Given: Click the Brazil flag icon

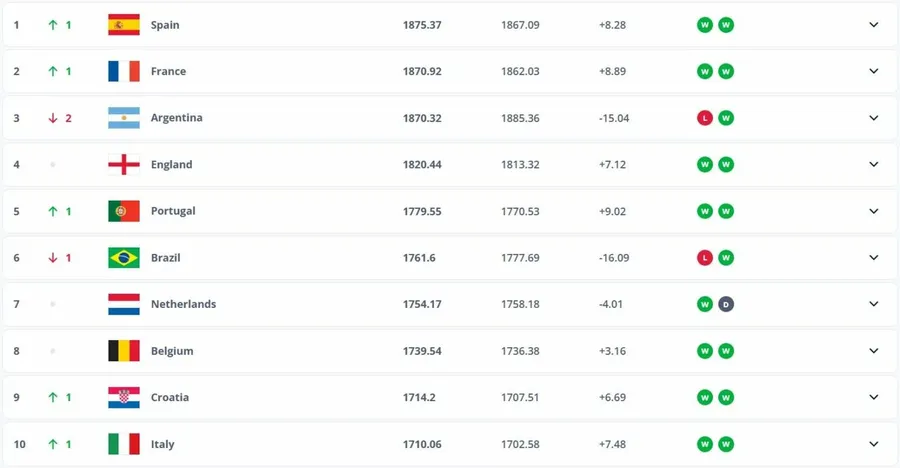Looking at the screenshot, I should tap(123, 257).
